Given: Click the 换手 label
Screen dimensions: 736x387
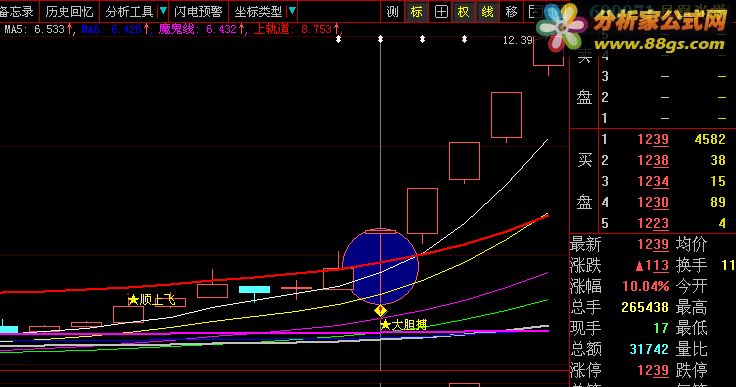Looking at the screenshot, I should pyautogui.click(x=691, y=265).
